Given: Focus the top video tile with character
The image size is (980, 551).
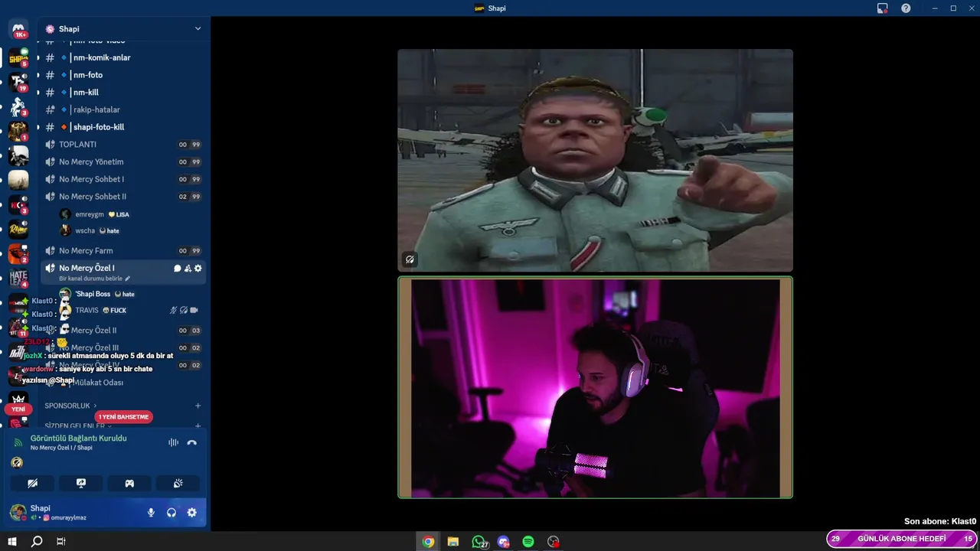Looking at the screenshot, I should (x=595, y=160).
